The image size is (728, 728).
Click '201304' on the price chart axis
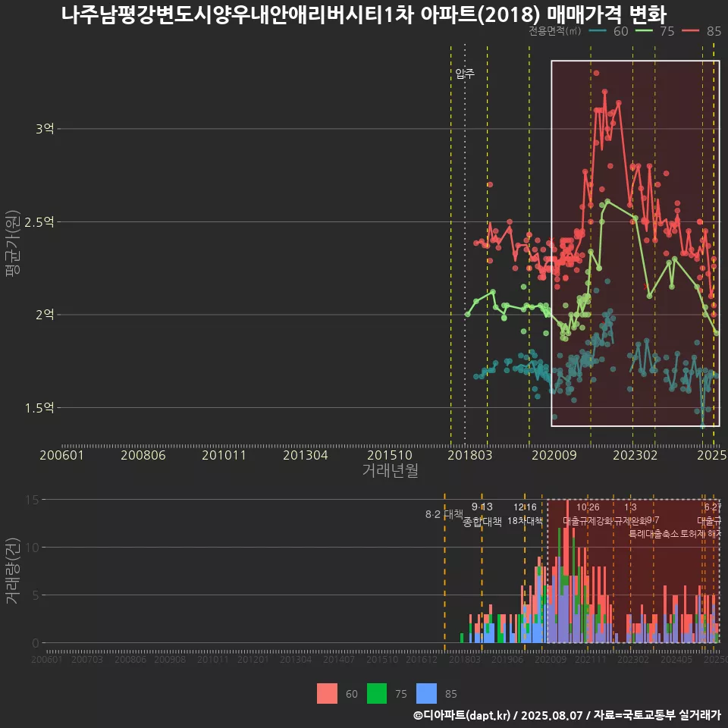pos(306,455)
